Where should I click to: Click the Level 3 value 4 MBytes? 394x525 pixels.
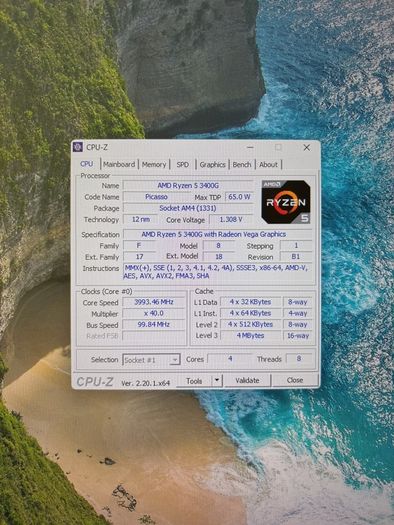pos(250,335)
